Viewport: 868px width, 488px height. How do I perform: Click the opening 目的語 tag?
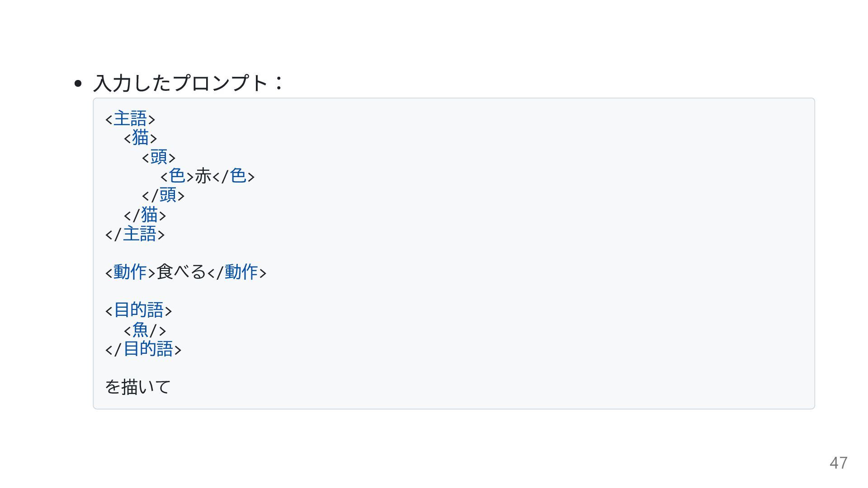point(139,310)
